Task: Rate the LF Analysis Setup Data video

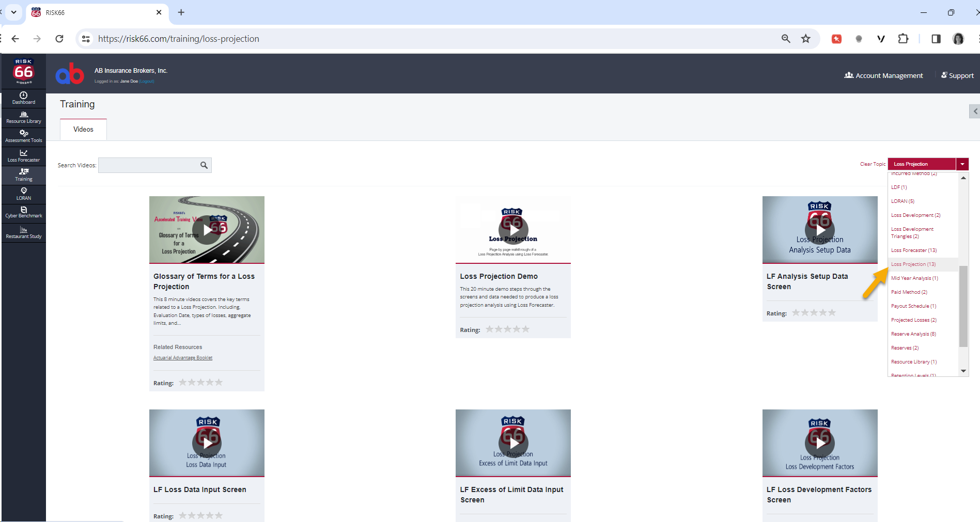Action: coord(814,313)
